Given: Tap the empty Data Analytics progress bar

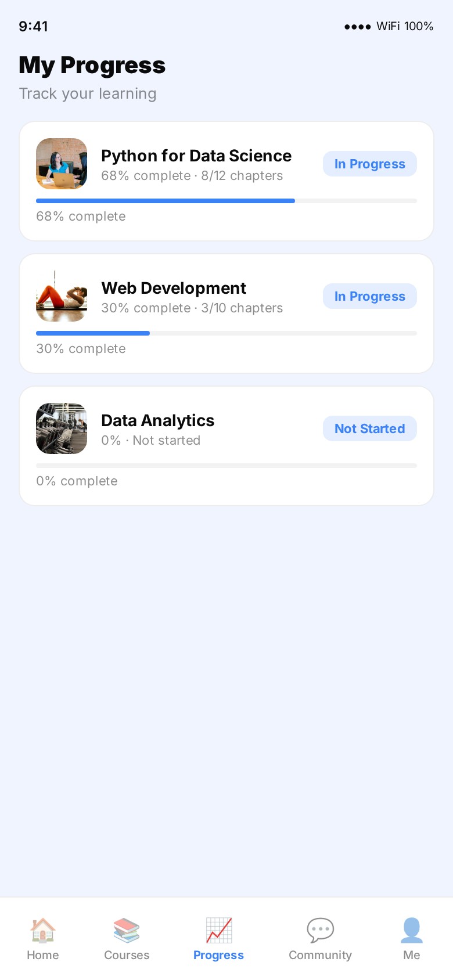Looking at the screenshot, I should pyautogui.click(x=227, y=466).
